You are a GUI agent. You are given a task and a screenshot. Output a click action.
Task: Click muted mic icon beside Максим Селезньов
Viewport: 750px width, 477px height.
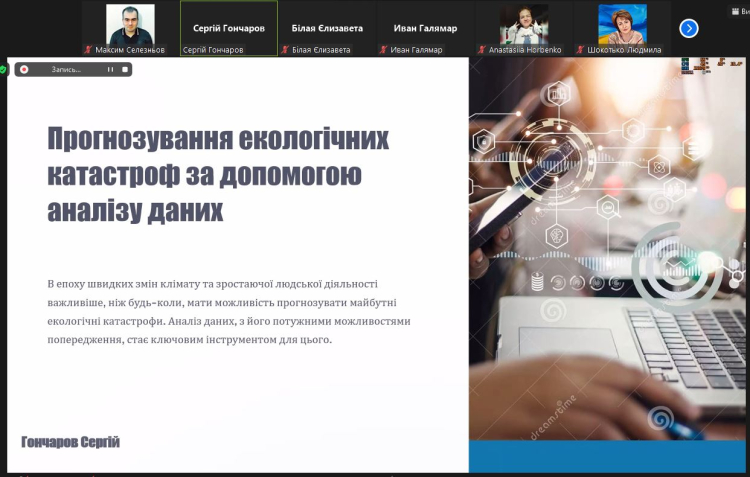click(x=89, y=49)
